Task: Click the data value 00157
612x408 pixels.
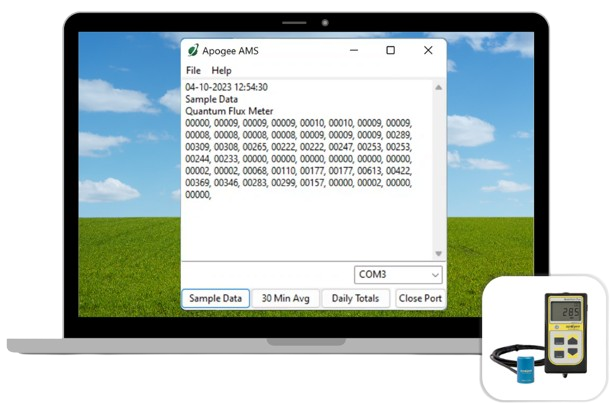Action: click(312, 183)
